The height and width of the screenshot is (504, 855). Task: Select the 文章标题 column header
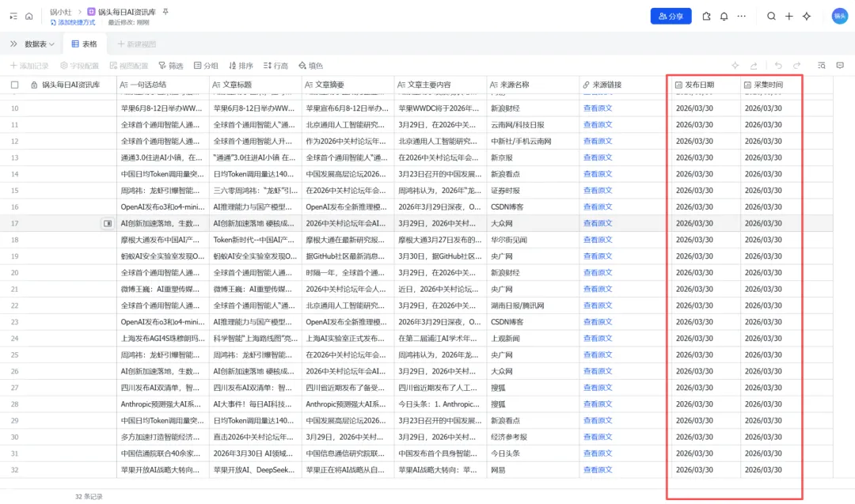tap(256, 85)
